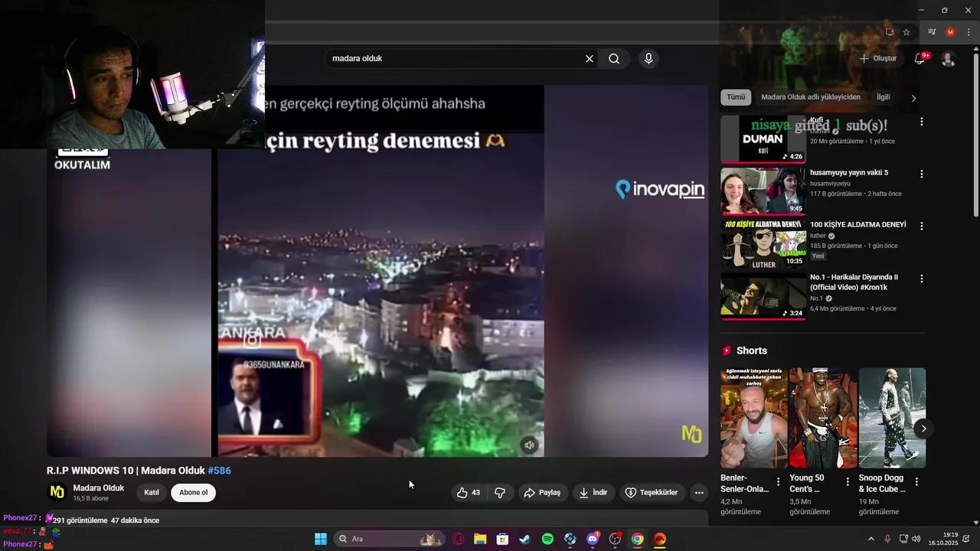Select the İlgili filter chip

click(x=884, y=97)
